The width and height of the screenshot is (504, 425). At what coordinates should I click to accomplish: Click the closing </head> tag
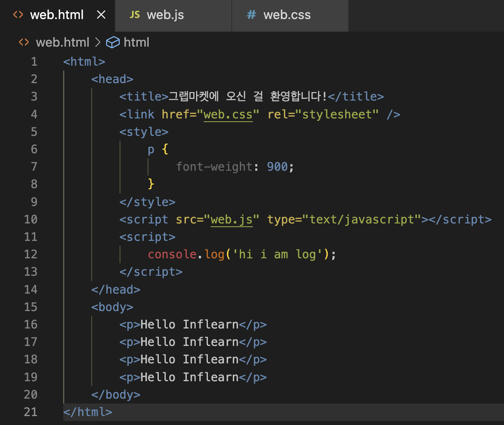coord(116,290)
